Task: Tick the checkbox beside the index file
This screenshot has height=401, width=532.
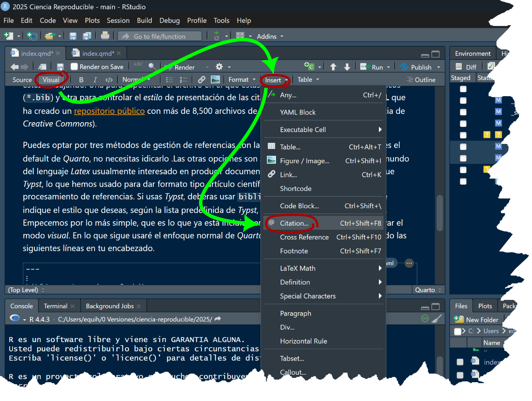Action: point(460,362)
